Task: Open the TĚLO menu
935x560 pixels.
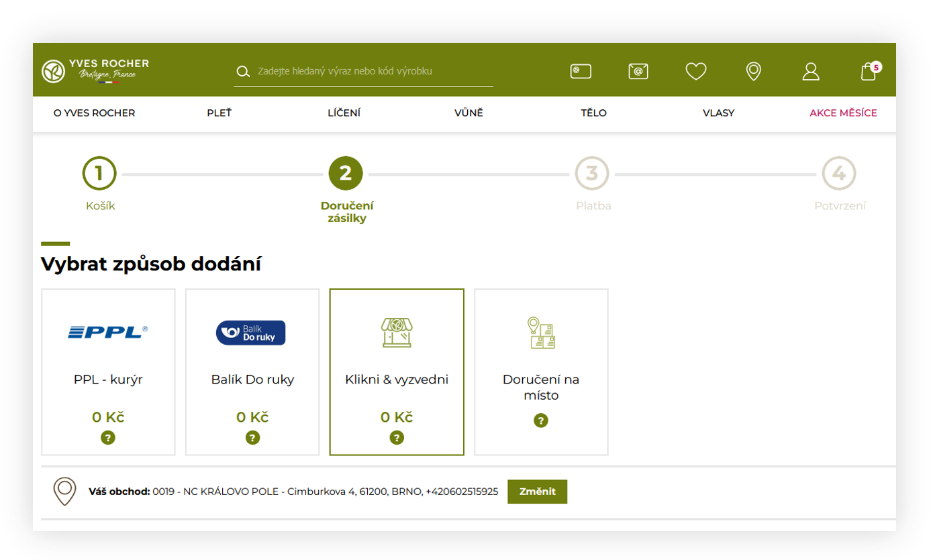Action: [593, 113]
